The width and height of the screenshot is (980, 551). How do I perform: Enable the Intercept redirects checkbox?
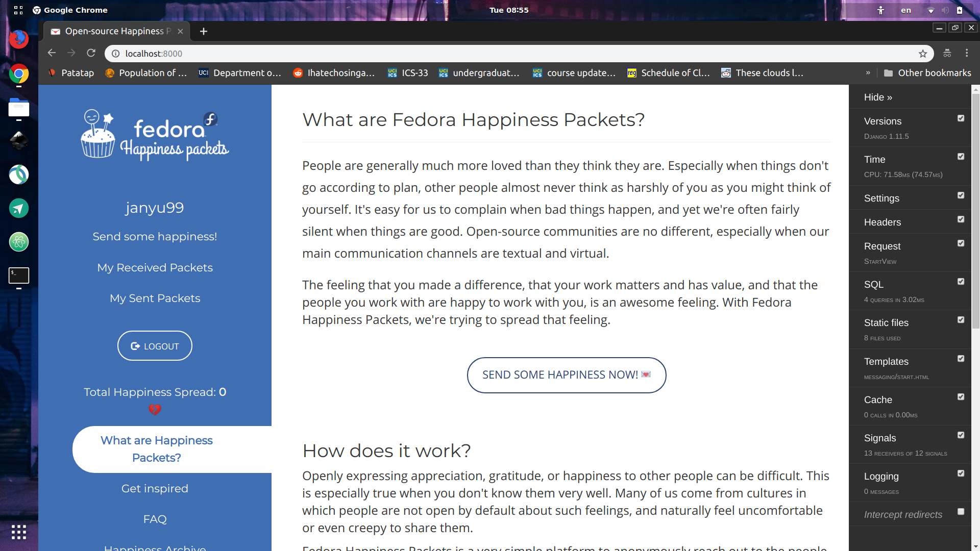[961, 512]
